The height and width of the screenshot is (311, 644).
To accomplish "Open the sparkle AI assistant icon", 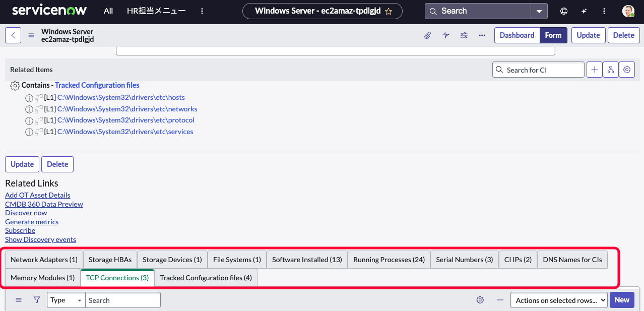I will (584, 11).
